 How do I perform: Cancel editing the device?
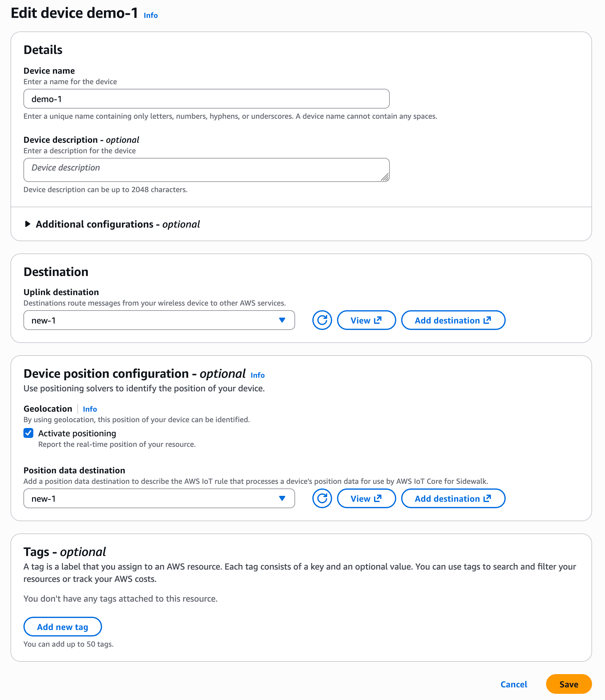513,684
